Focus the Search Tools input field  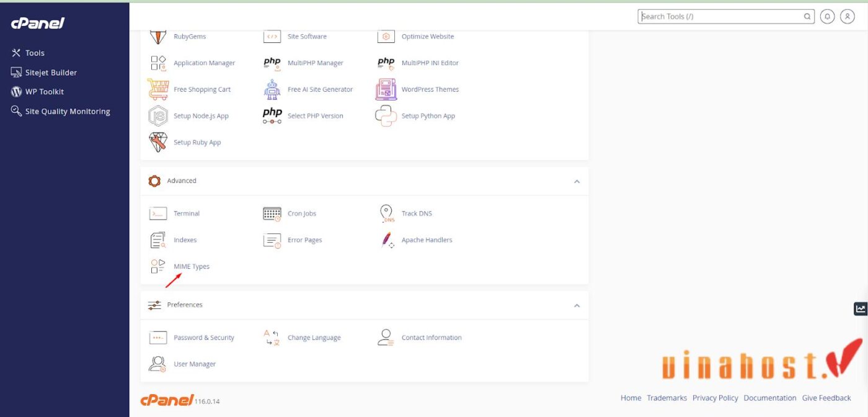pyautogui.click(x=722, y=17)
